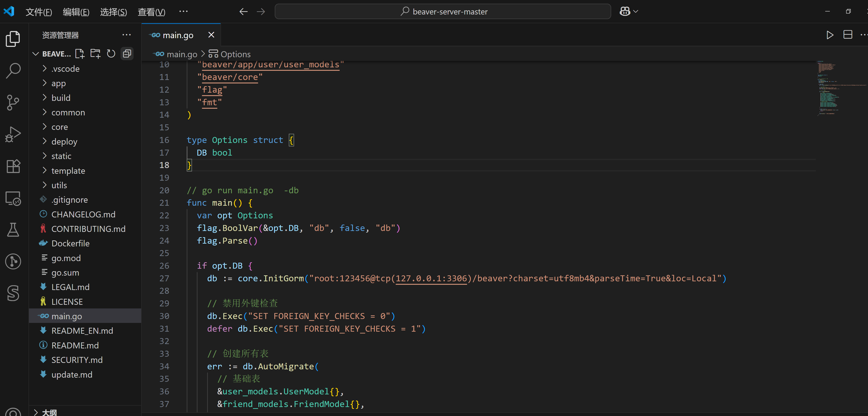Open the LICENSE file
The height and width of the screenshot is (416, 868).
[x=85, y=302]
